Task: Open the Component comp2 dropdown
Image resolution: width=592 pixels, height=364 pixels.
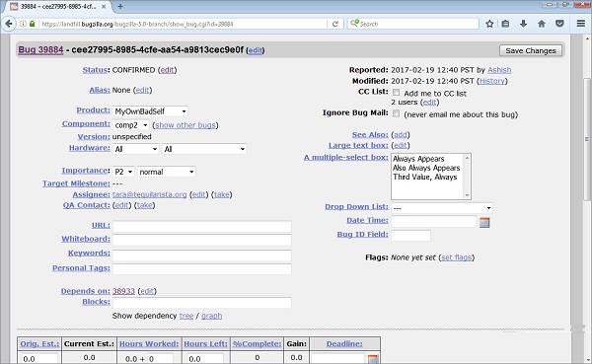Action: click(131, 125)
